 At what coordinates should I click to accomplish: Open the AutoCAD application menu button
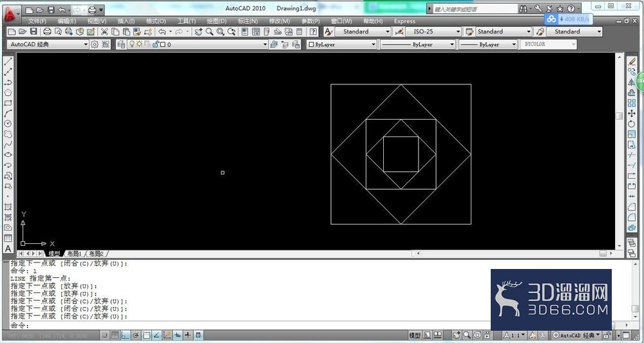tap(12, 13)
